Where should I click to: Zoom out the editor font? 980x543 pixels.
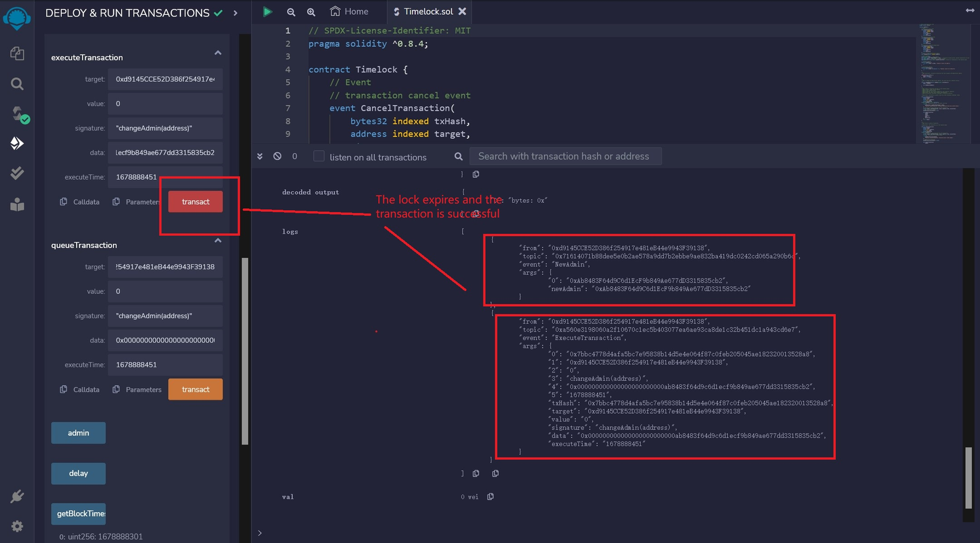[291, 12]
